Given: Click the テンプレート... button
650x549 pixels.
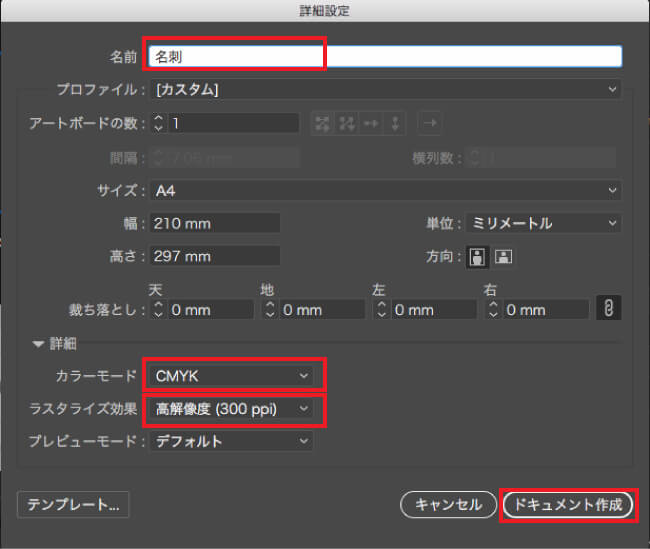Looking at the screenshot, I should (x=73, y=505).
